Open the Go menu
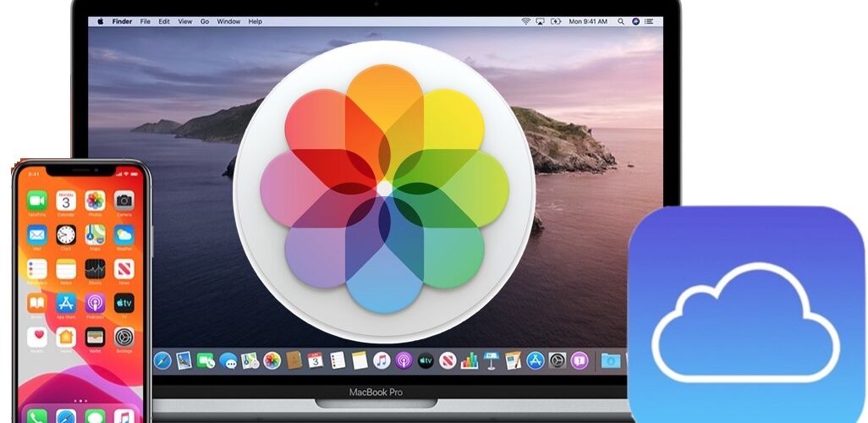Screen dimensions: 868x423 click(205, 22)
